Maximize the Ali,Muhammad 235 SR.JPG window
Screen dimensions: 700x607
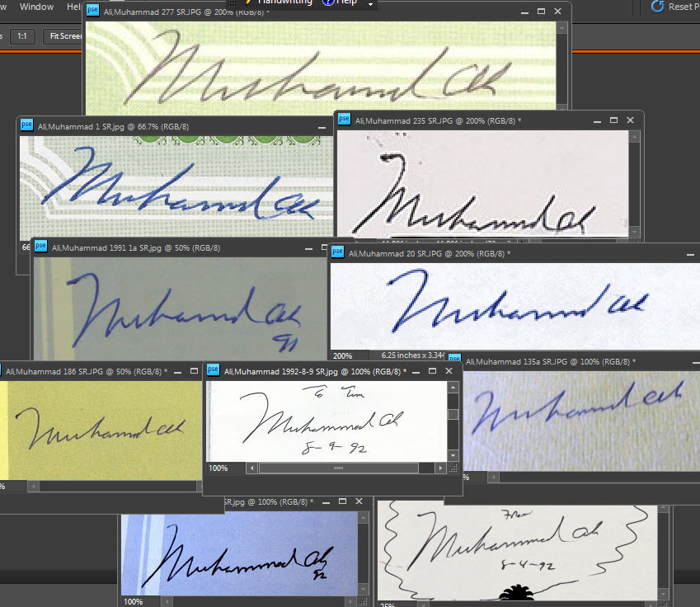click(613, 120)
